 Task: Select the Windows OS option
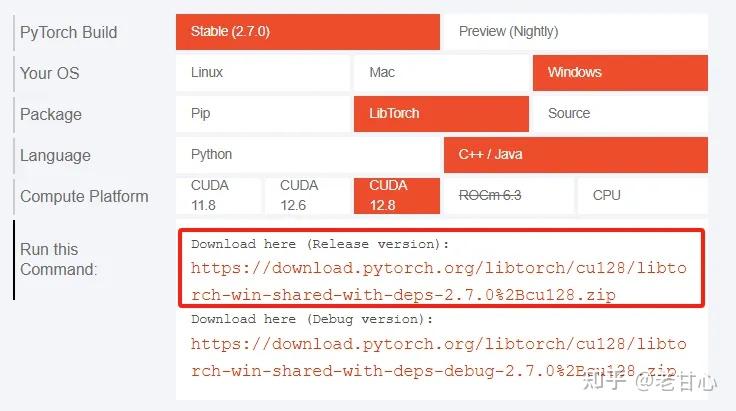click(620, 73)
